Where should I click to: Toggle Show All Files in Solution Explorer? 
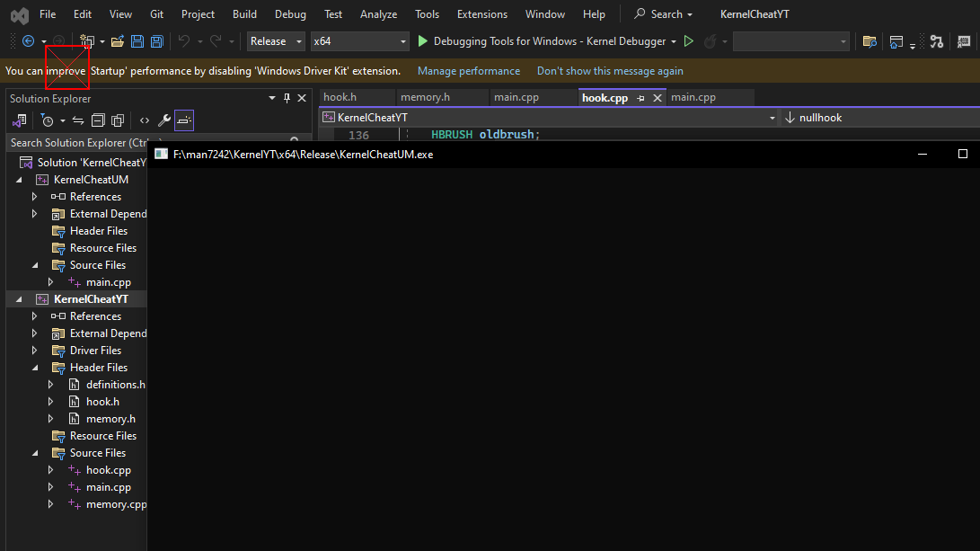pos(118,120)
